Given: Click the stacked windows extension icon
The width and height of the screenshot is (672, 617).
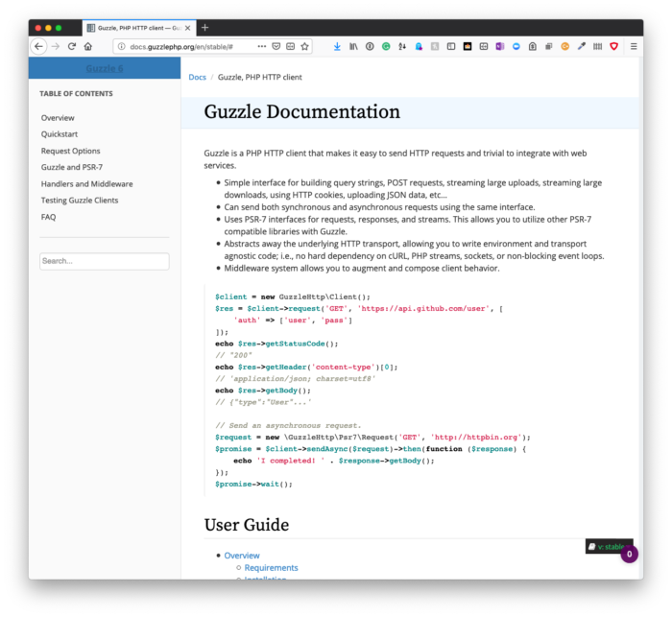Looking at the screenshot, I should click(548, 46).
